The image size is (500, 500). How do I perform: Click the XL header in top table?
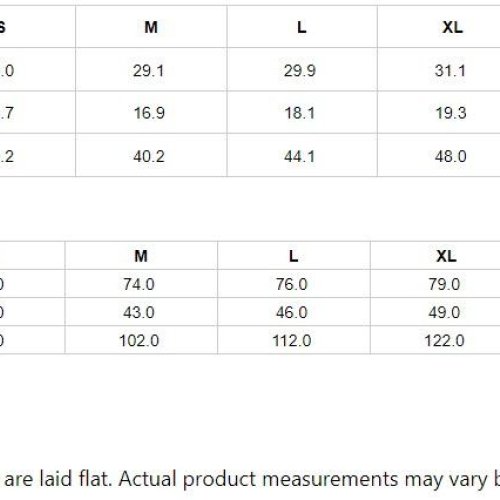pos(452,27)
